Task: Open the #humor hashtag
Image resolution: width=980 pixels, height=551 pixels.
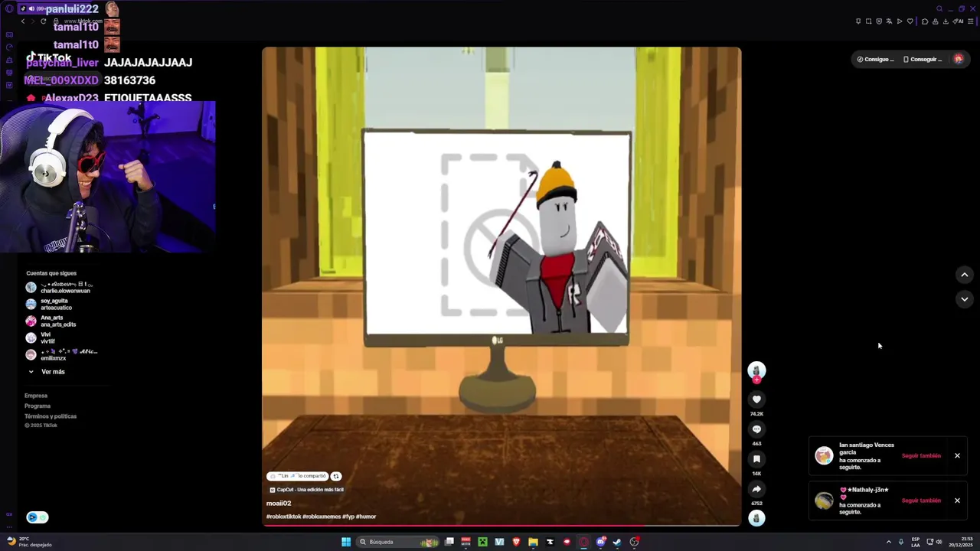Action: tap(366, 517)
